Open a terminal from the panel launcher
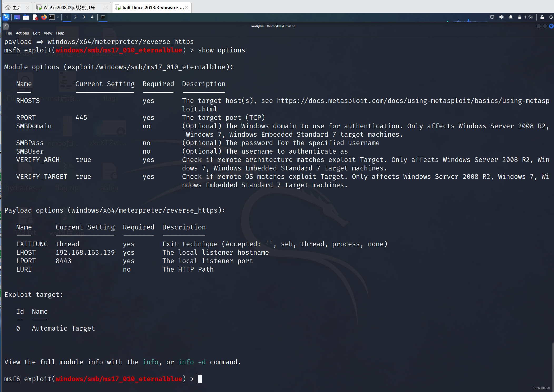Screen dimensions: 554x392 tap(52, 17)
